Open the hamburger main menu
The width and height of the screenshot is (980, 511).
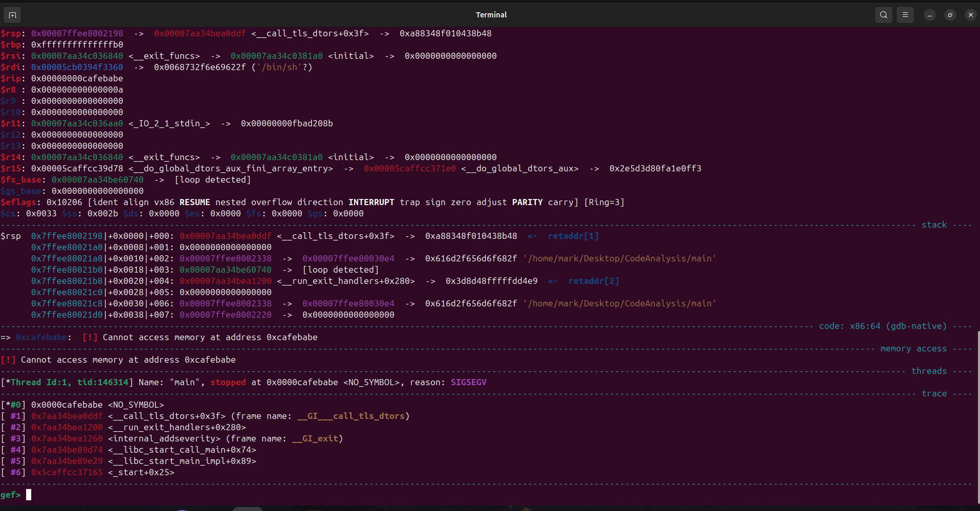coord(905,15)
